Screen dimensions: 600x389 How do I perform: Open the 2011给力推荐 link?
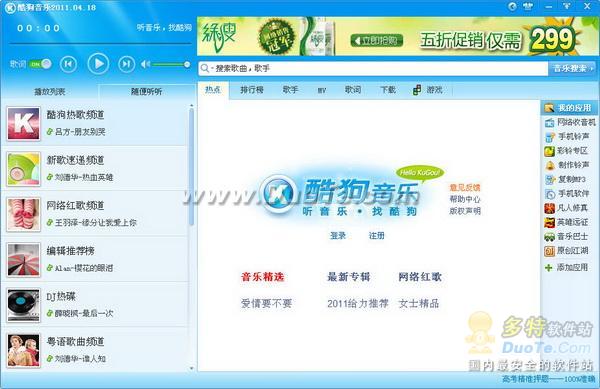coord(358,304)
